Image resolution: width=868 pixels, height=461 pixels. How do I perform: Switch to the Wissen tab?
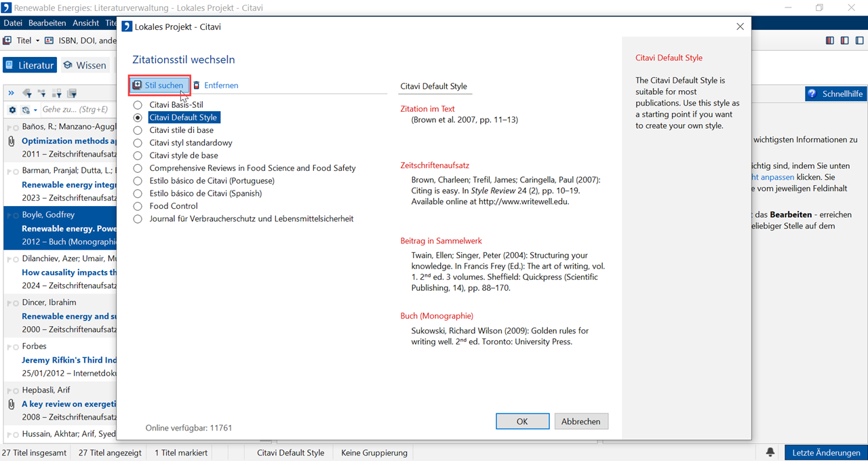85,65
